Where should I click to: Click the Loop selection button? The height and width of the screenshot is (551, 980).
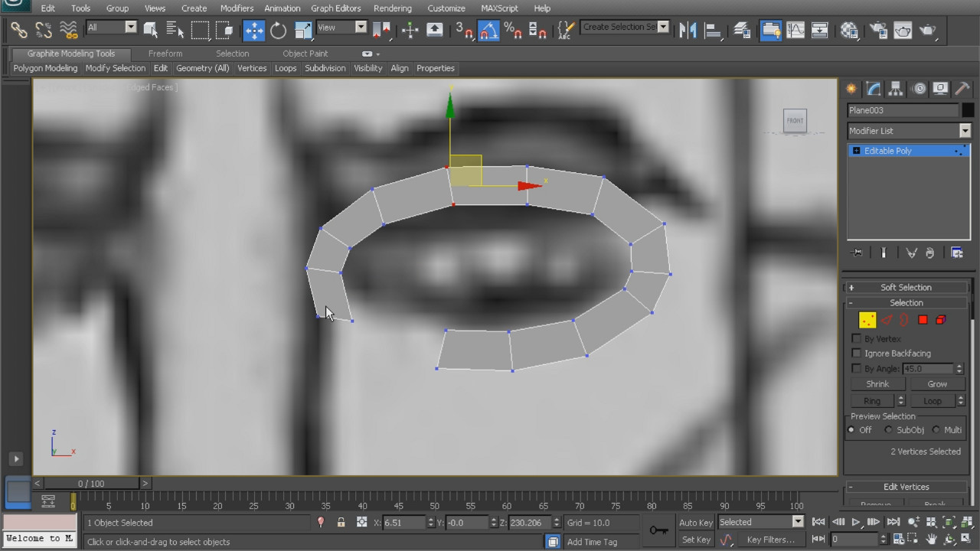click(x=932, y=401)
